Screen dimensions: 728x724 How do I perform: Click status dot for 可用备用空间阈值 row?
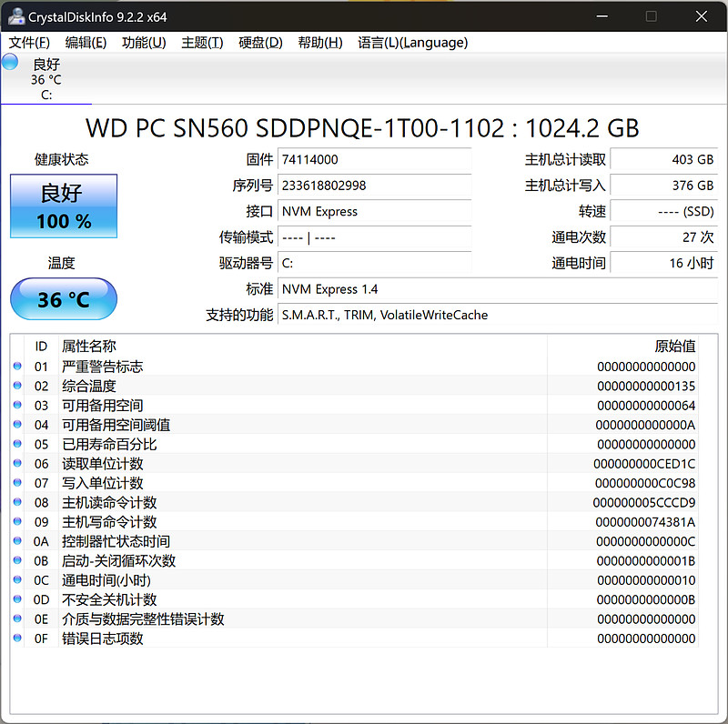17,424
